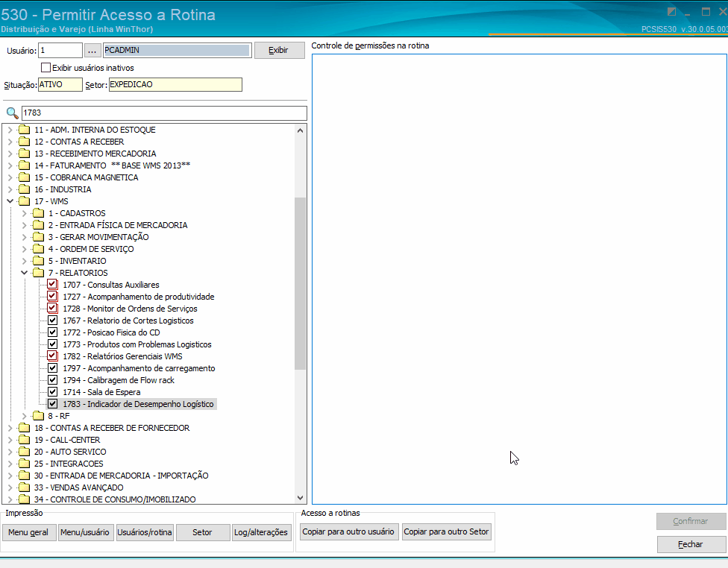Click the Fechar button

tap(691, 544)
